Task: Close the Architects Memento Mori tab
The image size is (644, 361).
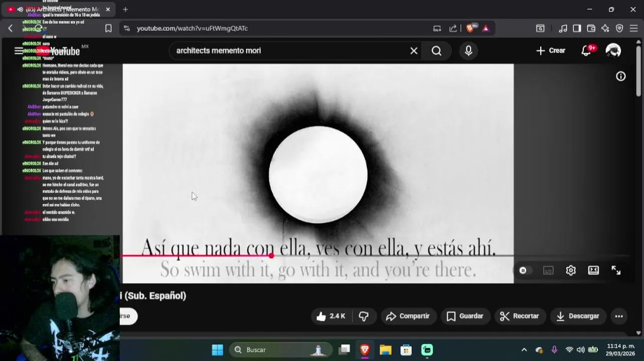Action: pyautogui.click(x=108, y=9)
